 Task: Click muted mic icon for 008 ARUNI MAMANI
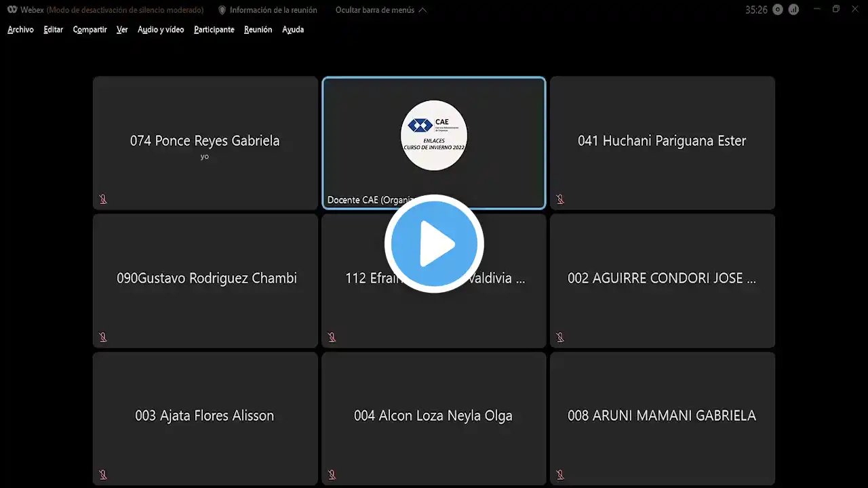coord(560,474)
